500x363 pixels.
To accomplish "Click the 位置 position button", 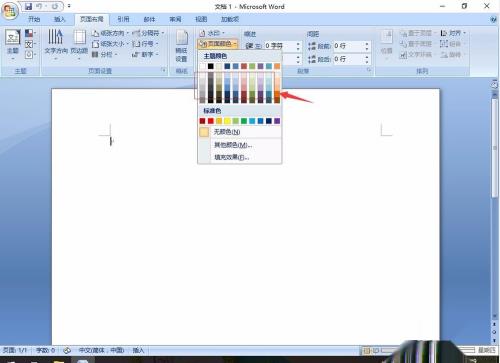I will 386,45.
